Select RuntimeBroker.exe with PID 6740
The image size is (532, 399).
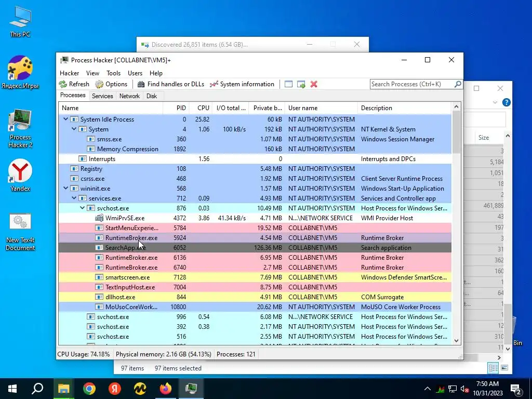(x=255, y=268)
